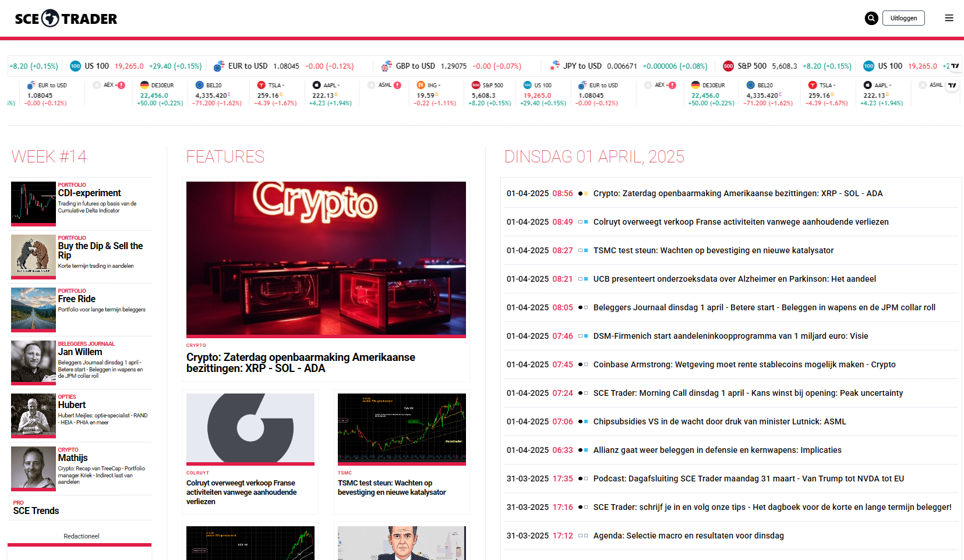Open Jan Willem's portrait thumbnail
The height and width of the screenshot is (560, 964).
click(x=33, y=363)
